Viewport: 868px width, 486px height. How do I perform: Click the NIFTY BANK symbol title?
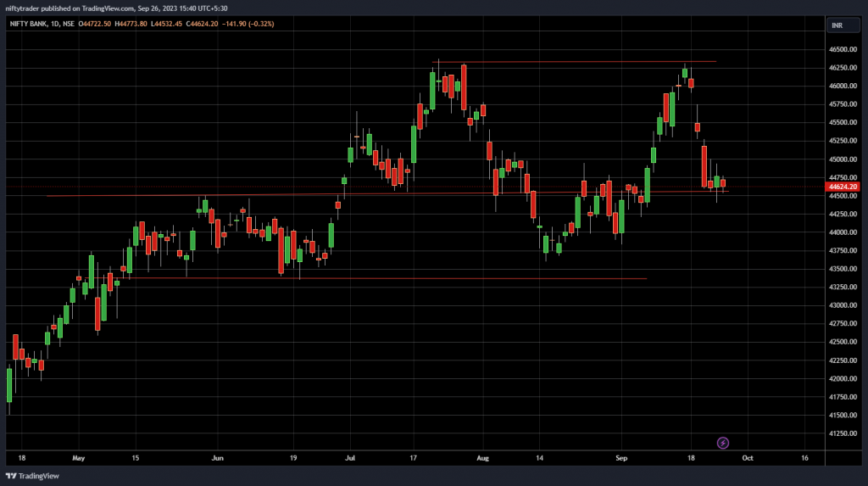28,24
